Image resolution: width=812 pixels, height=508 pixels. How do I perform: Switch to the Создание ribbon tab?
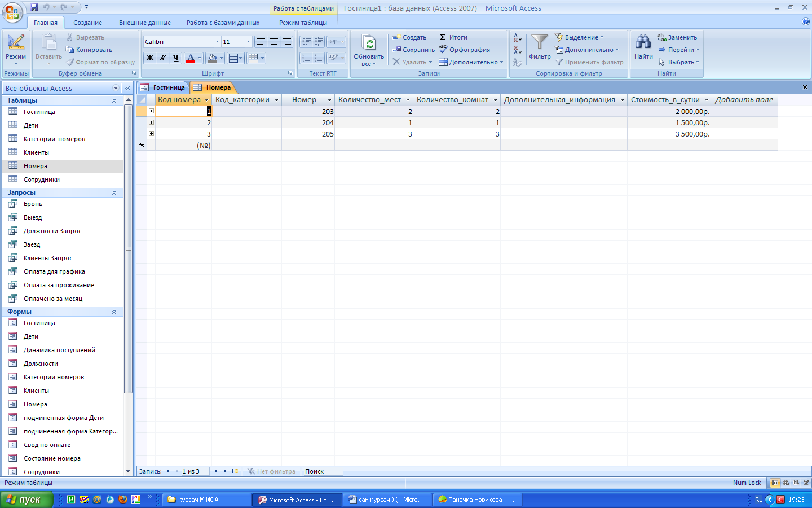coord(87,23)
